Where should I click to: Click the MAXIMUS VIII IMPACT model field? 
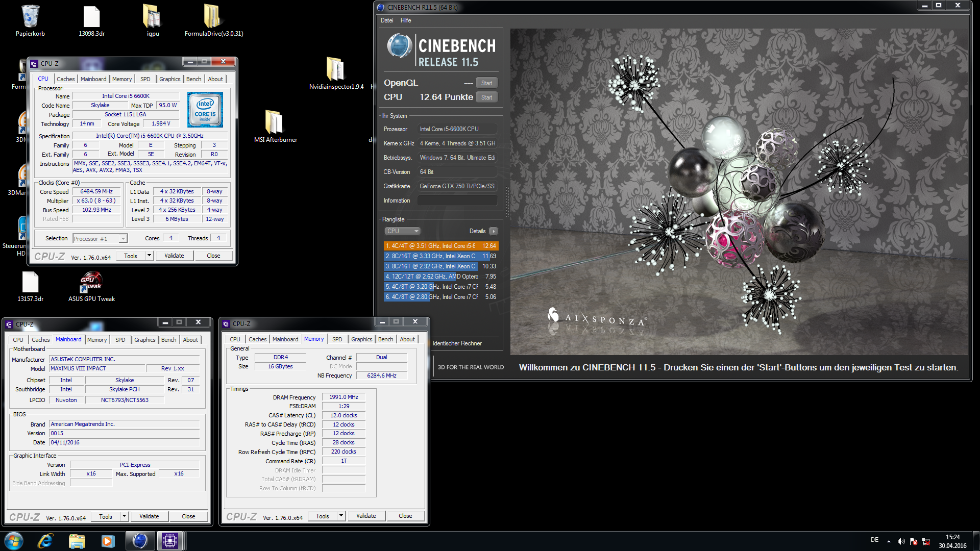coord(97,368)
